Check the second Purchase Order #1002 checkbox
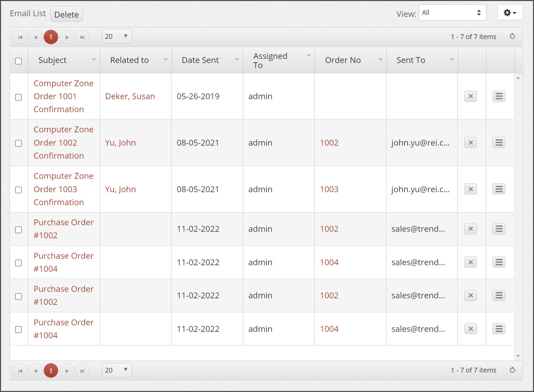 [x=18, y=296]
